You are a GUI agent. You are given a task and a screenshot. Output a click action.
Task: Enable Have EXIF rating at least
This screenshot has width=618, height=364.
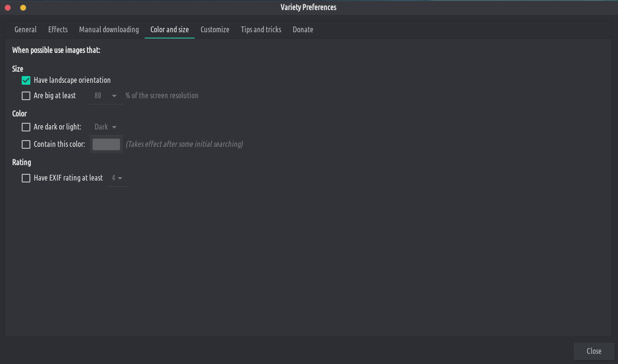(26, 178)
